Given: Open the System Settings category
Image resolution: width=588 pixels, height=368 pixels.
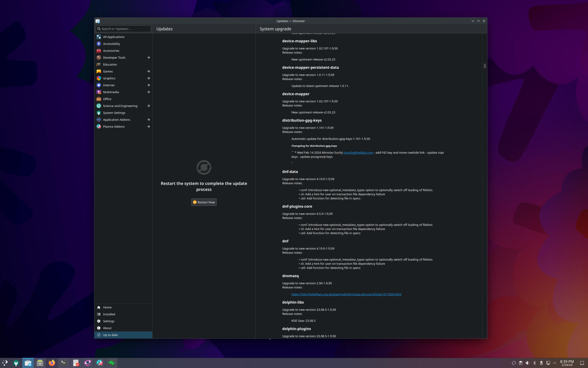Looking at the screenshot, I should (x=123, y=113).
